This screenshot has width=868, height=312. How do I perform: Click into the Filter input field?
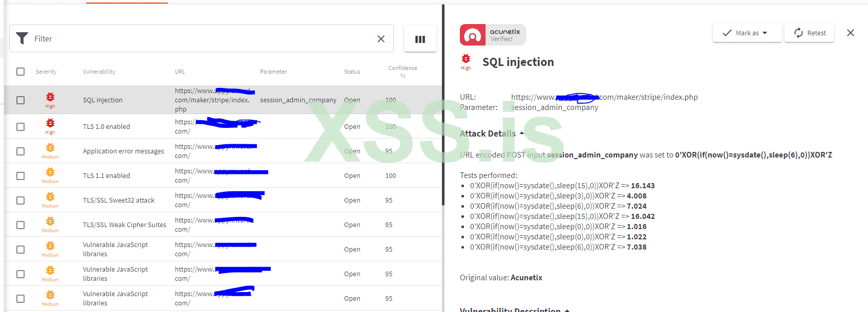tap(201, 38)
